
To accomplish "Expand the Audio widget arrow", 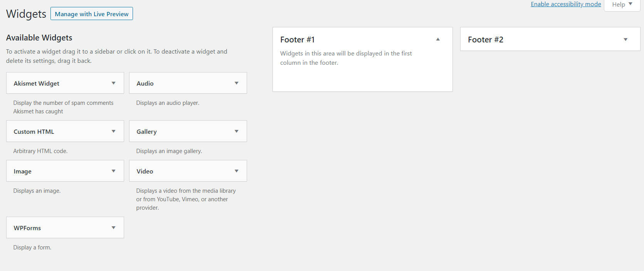I will (x=236, y=83).
